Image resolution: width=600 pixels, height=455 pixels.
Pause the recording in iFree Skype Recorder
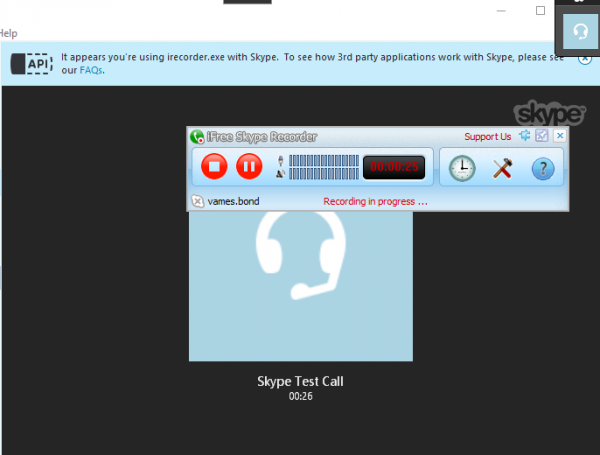(249, 166)
